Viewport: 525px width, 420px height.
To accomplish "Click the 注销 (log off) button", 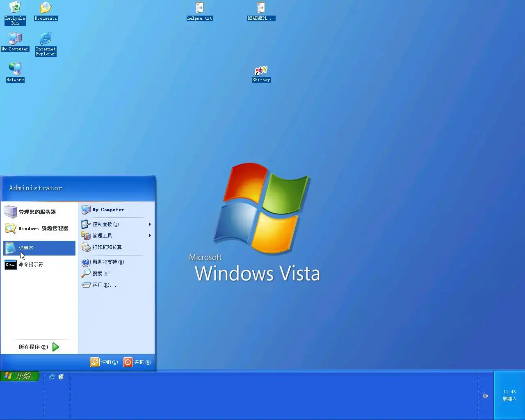I will tap(104, 362).
